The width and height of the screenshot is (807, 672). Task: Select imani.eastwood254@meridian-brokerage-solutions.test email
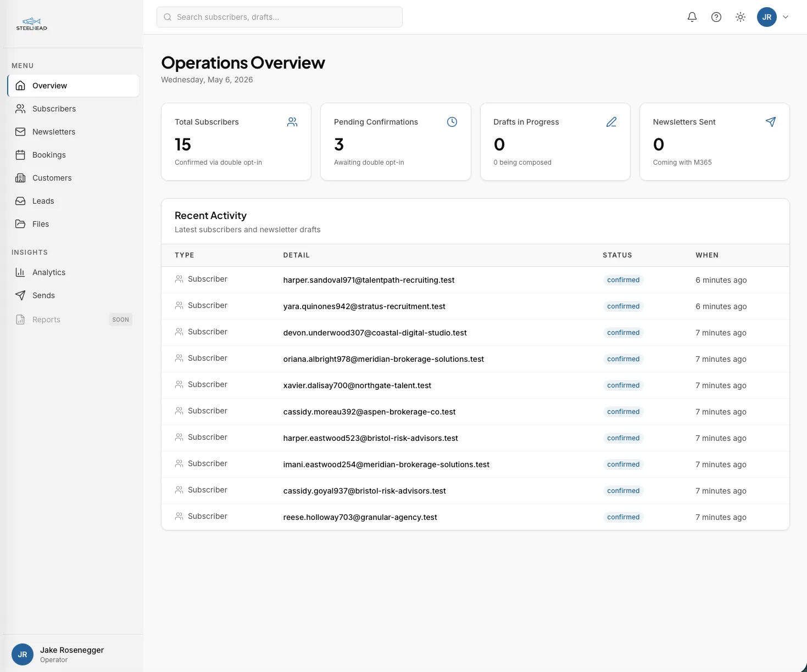tap(386, 464)
